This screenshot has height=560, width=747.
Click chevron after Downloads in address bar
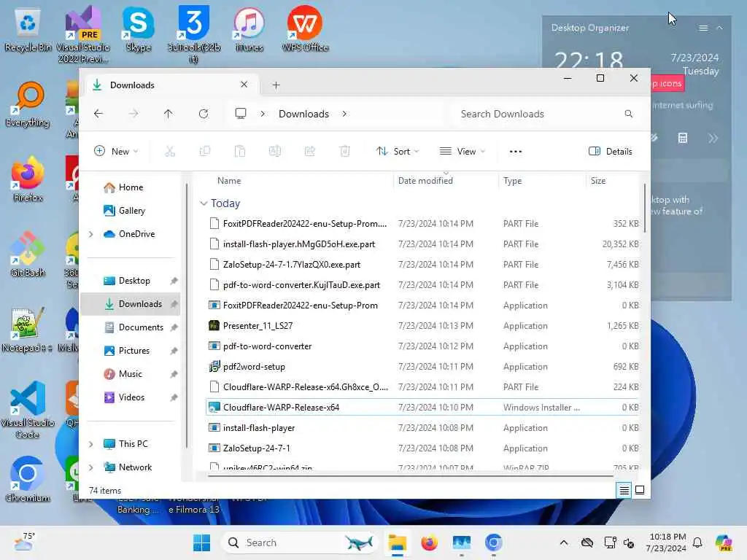(344, 114)
